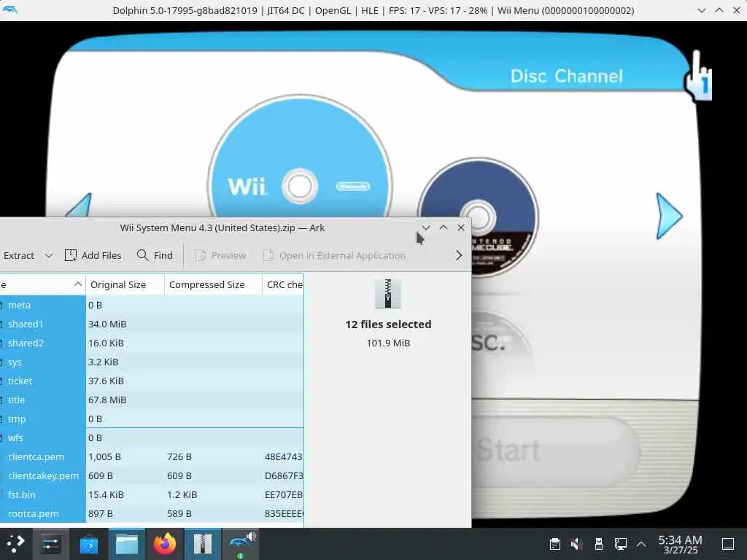This screenshot has height=560, width=747.
Task: Select the fst.bin file
Action: (152, 495)
